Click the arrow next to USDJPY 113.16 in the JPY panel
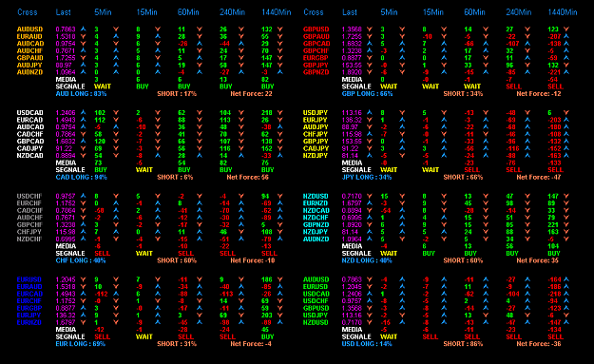This screenshot has width=594, height=364. tap(370, 112)
